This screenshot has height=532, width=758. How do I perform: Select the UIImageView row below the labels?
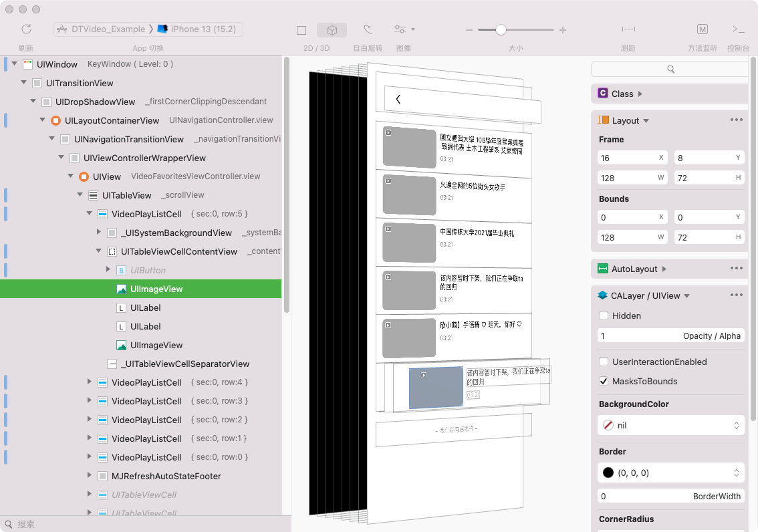click(x=140, y=345)
